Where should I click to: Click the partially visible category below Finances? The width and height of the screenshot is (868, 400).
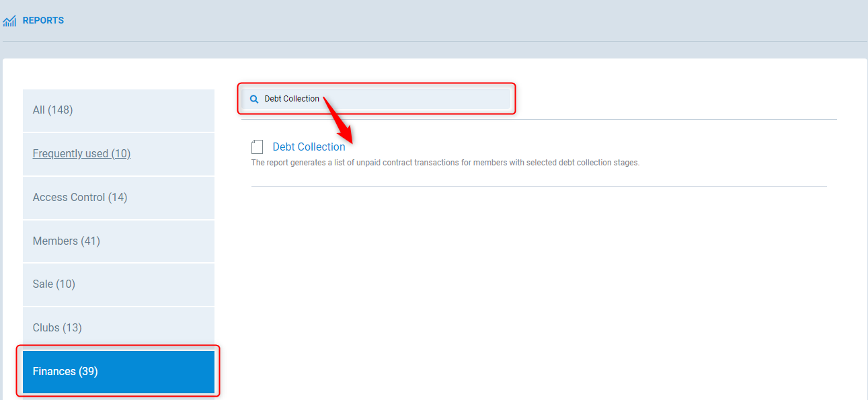click(118, 397)
